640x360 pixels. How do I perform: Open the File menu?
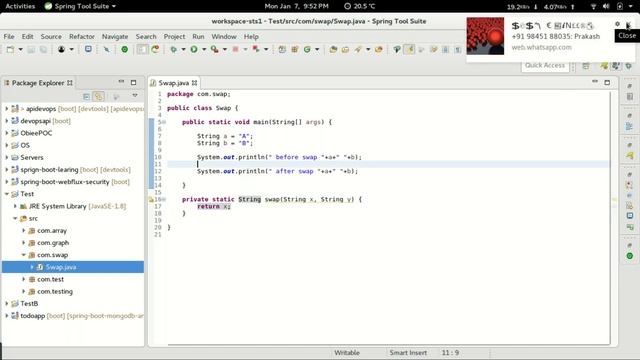(x=9, y=36)
